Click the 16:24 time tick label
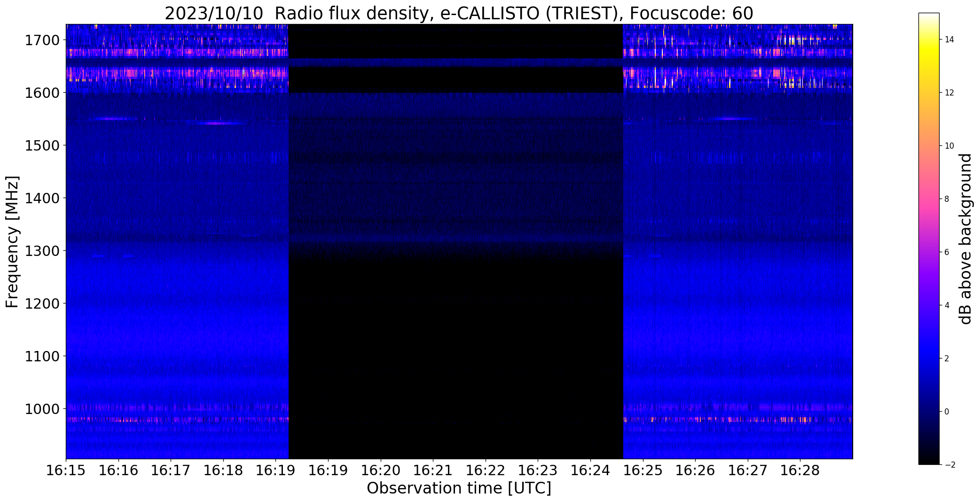Screen dimensions: 980x502 tap(590, 470)
